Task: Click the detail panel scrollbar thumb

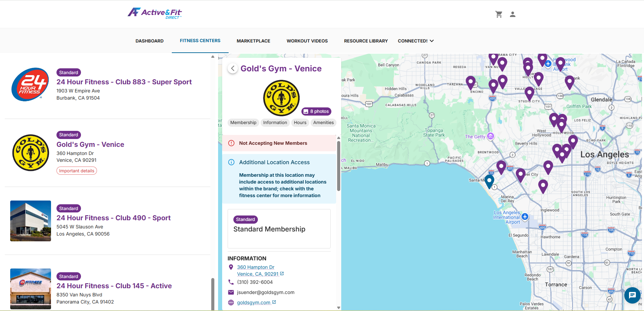Action: 338,166
